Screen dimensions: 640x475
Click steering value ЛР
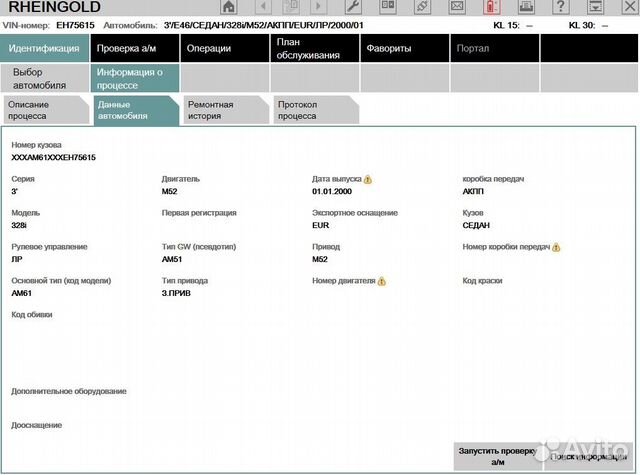point(17,259)
